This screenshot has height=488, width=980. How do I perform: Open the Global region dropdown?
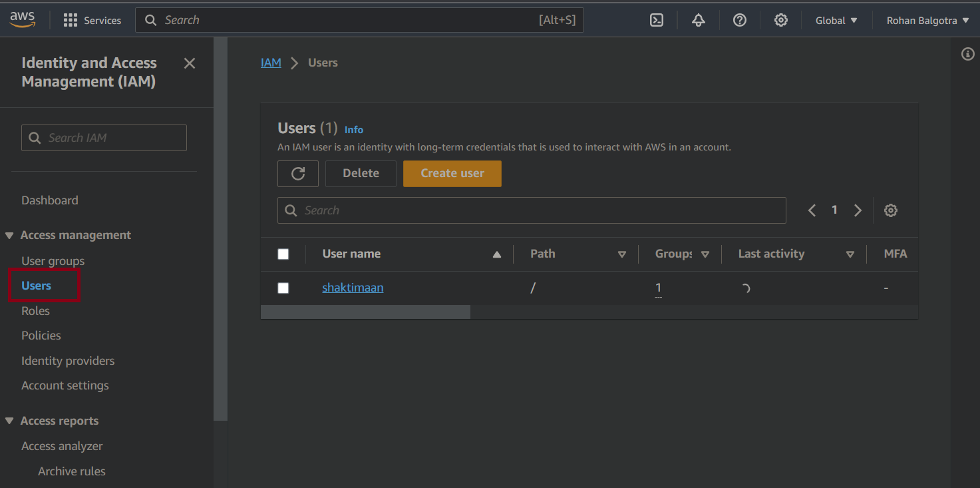tap(836, 21)
